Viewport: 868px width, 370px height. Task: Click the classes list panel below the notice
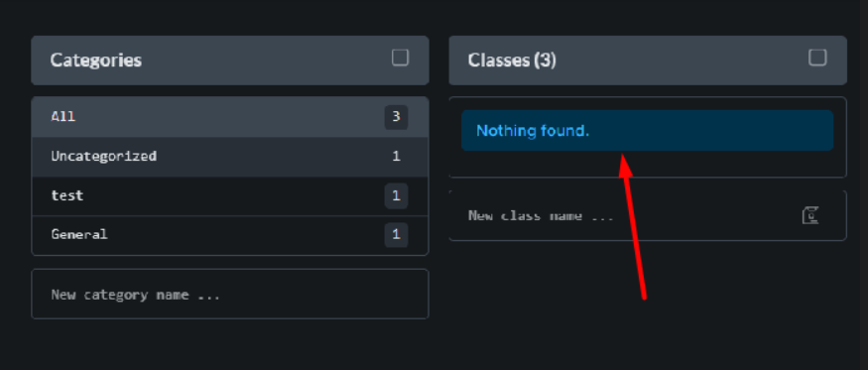tap(647, 164)
